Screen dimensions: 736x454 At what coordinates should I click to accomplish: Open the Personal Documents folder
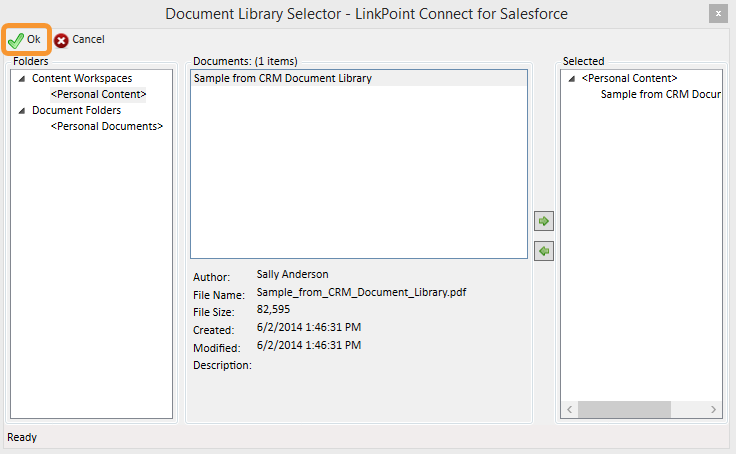pyautogui.click(x=107, y=126)
